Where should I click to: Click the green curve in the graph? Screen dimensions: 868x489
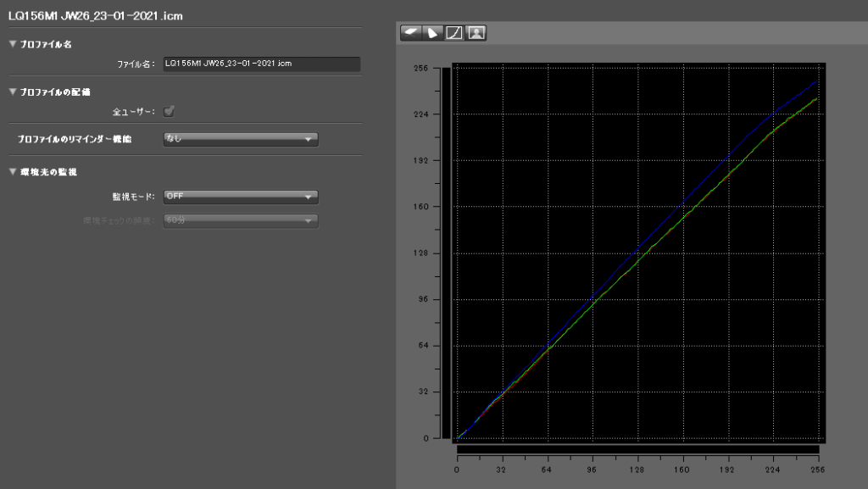click(x=683, y=219)
